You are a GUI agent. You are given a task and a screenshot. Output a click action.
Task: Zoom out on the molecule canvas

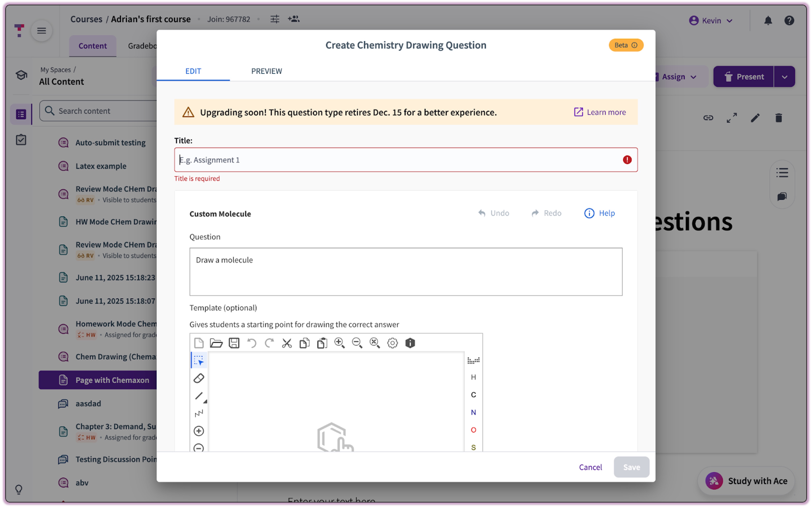click(x=357, y=343)
